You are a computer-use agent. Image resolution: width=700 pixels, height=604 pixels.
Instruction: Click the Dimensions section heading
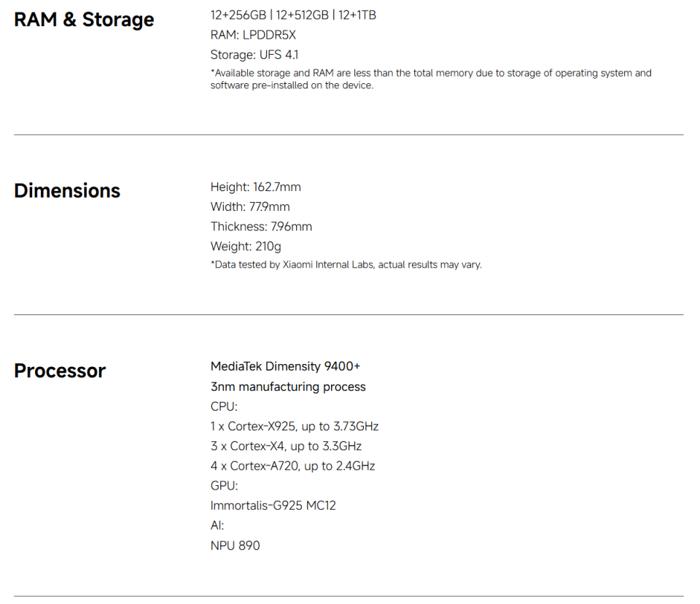tap(67, 191)
